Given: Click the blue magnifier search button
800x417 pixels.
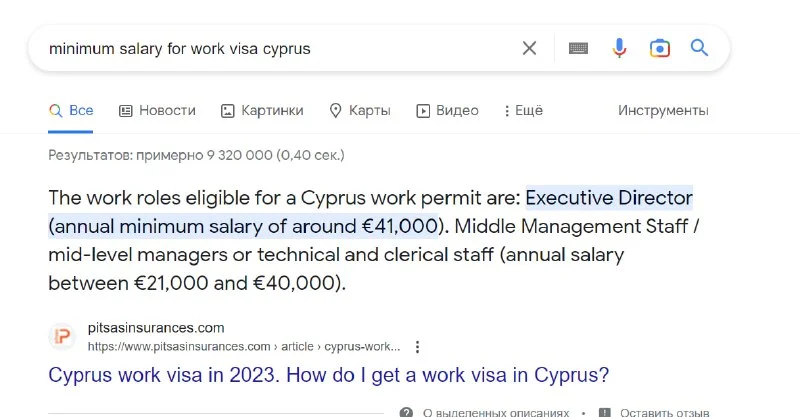Looking at the screenshot, I should point(699,48).
